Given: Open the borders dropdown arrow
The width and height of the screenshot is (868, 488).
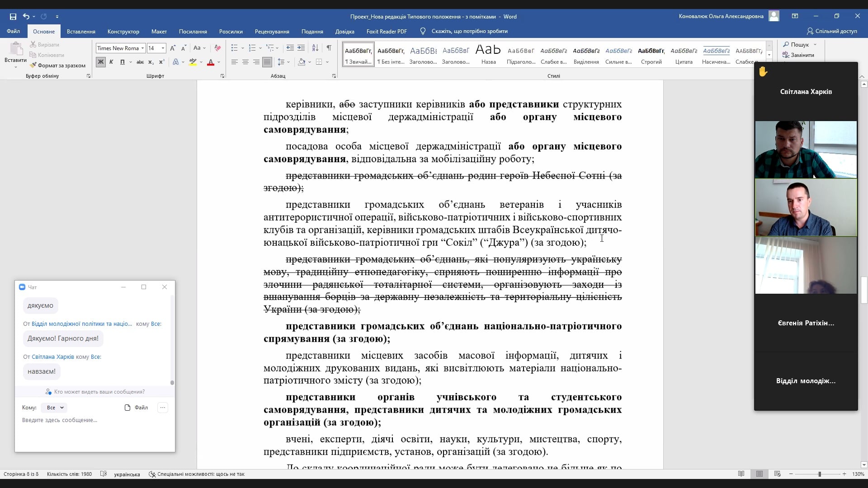Looking at the screenshot, I should 327,62.
